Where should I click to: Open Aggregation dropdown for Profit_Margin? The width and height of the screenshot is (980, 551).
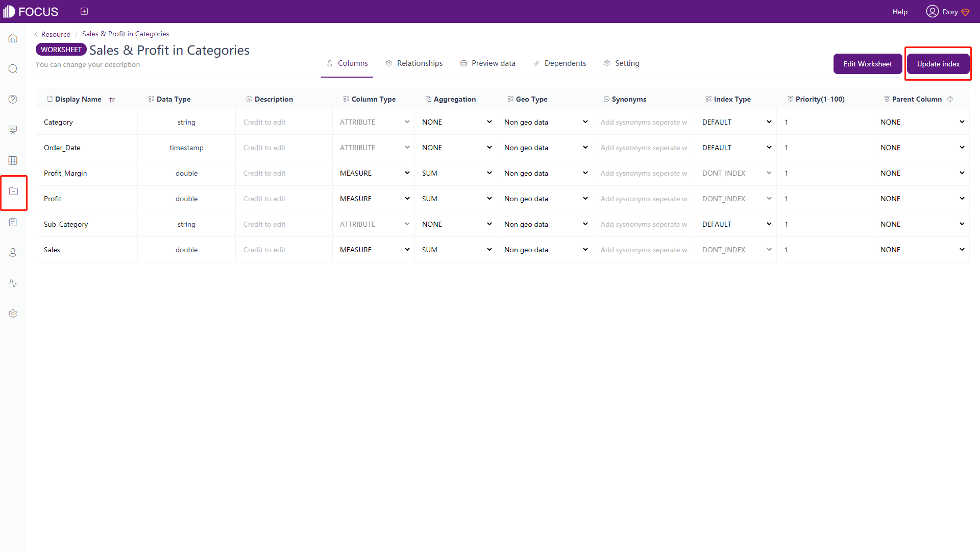coord(456,173)
